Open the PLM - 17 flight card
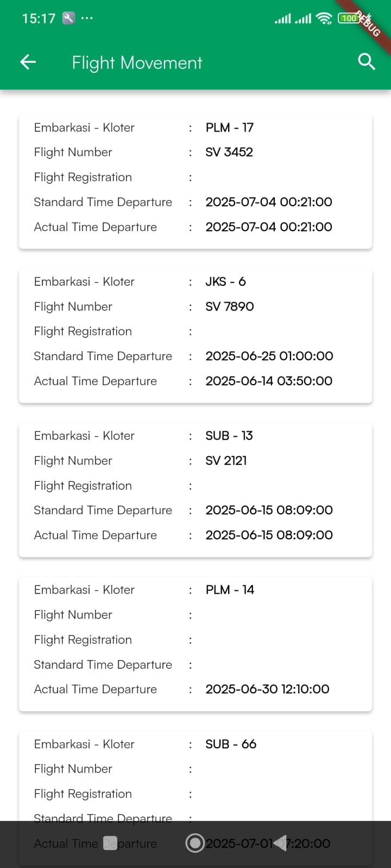The height and width of the screenshot is (868, 391). pos(195,181)
